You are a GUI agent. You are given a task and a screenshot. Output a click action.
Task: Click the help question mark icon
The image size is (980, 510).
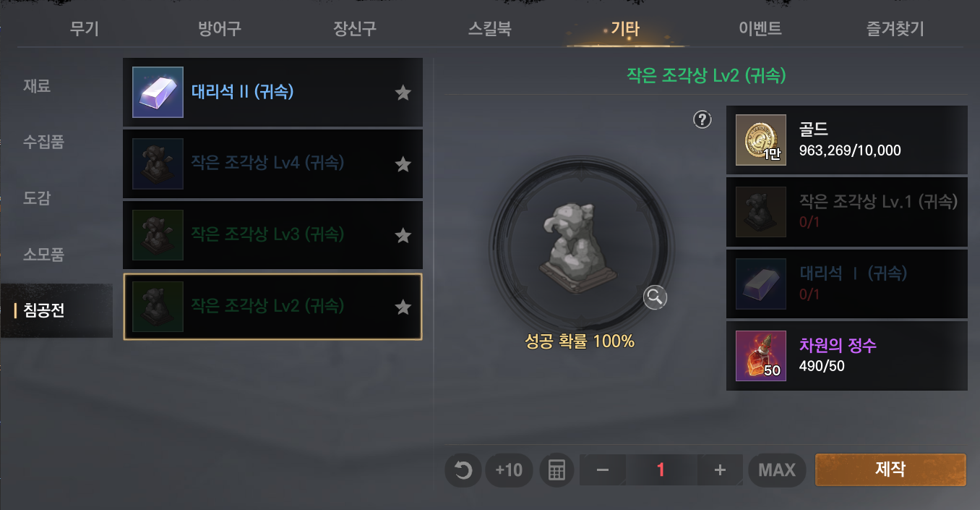[702, 119]
